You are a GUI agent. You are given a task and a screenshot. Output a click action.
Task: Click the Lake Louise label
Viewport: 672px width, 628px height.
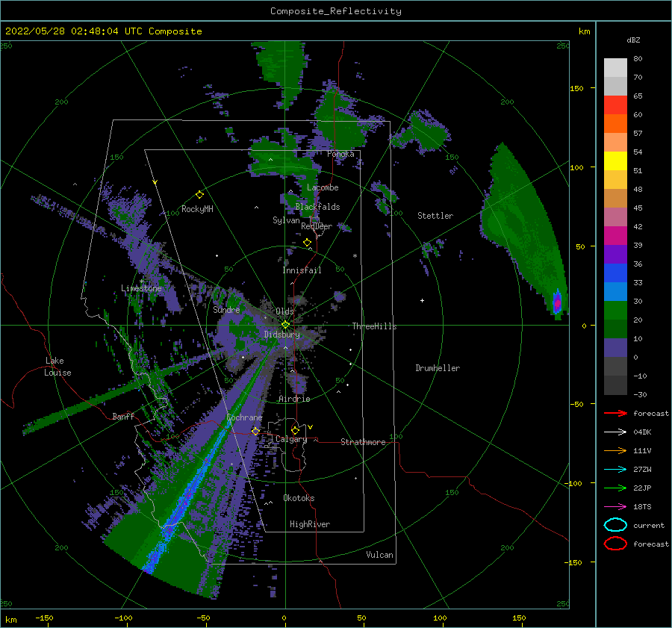(x=57, y=367)
